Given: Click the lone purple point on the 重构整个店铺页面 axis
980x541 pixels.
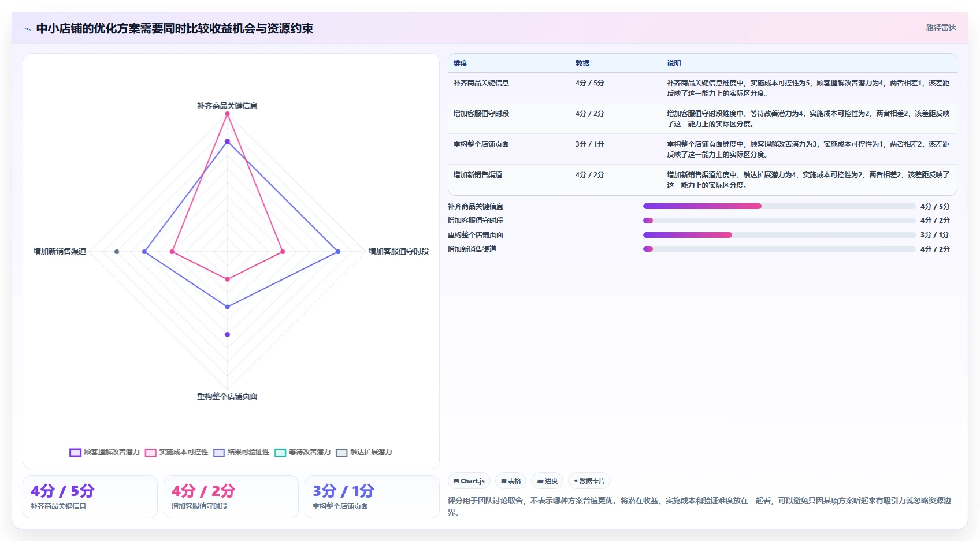Looking at the screenshot, I should 227,334.
